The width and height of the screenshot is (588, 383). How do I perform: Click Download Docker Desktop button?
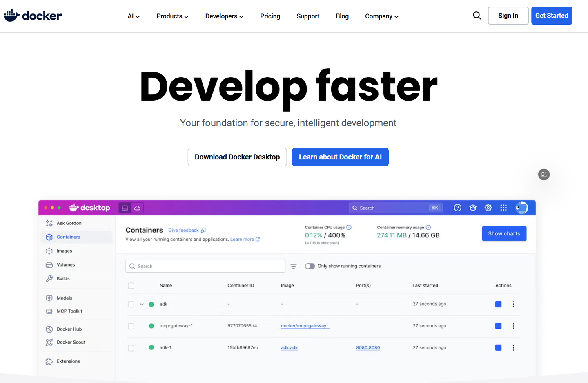pyautogui.click(x=237, y=157)
